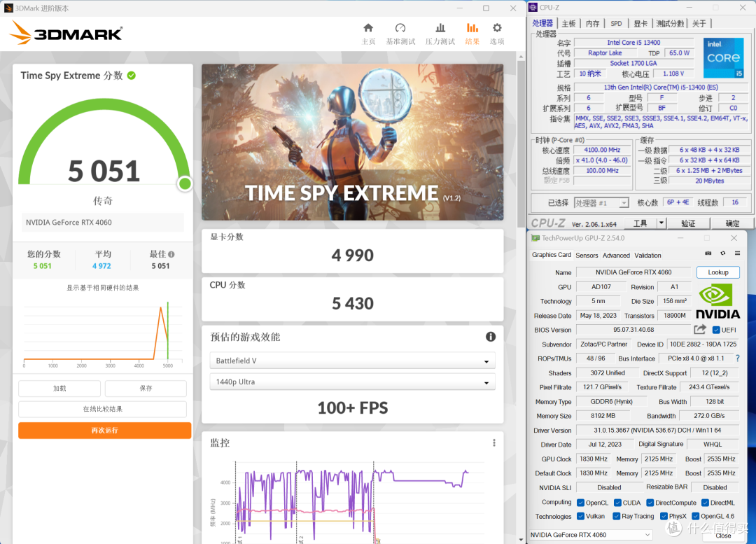This screenshot has width=756, height=544.
Task: Click the Bus Interface question mark icon
Action: click(737, 358)
